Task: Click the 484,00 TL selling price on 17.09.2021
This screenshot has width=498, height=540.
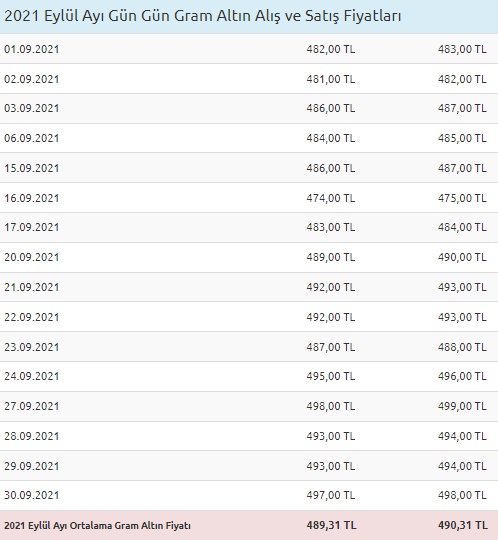Action: point(462,227)
